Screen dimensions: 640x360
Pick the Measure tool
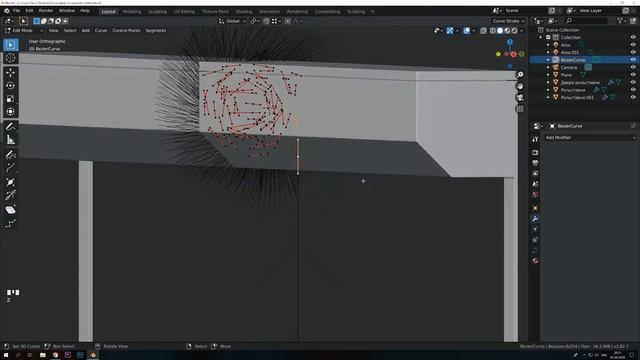11,140
